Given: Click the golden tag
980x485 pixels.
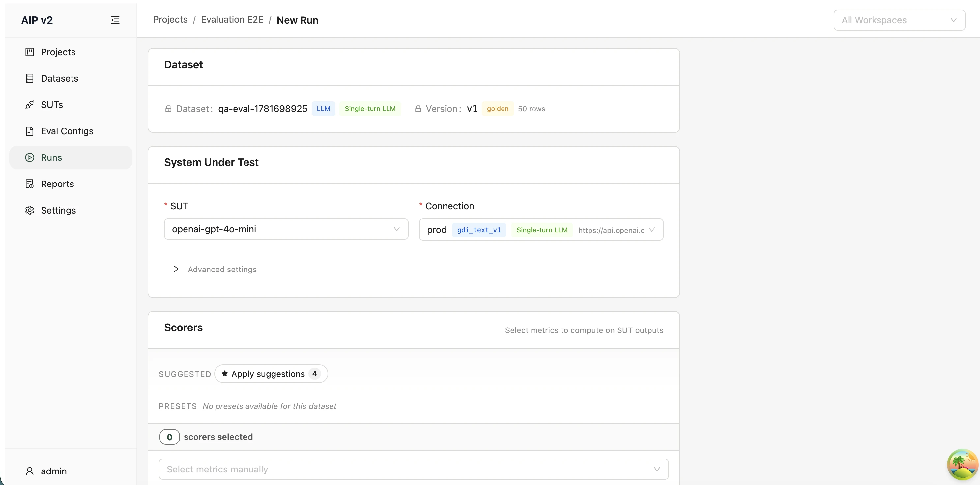Looking at the screenshot, I should [498, 109].
